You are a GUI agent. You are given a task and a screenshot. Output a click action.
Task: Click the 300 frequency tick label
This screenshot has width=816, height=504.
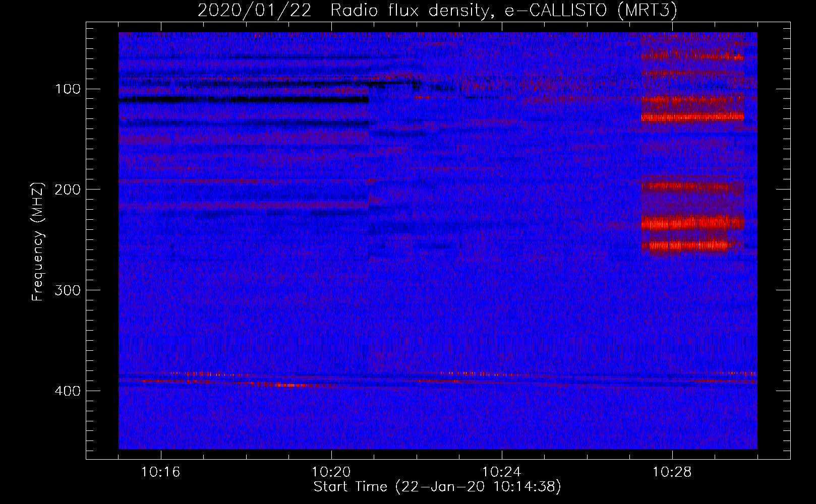[67, 290]
